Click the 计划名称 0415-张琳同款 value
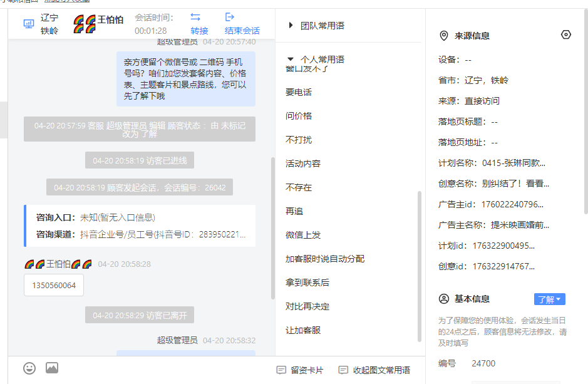Screen dimensions: 588x384 (513, 163)
